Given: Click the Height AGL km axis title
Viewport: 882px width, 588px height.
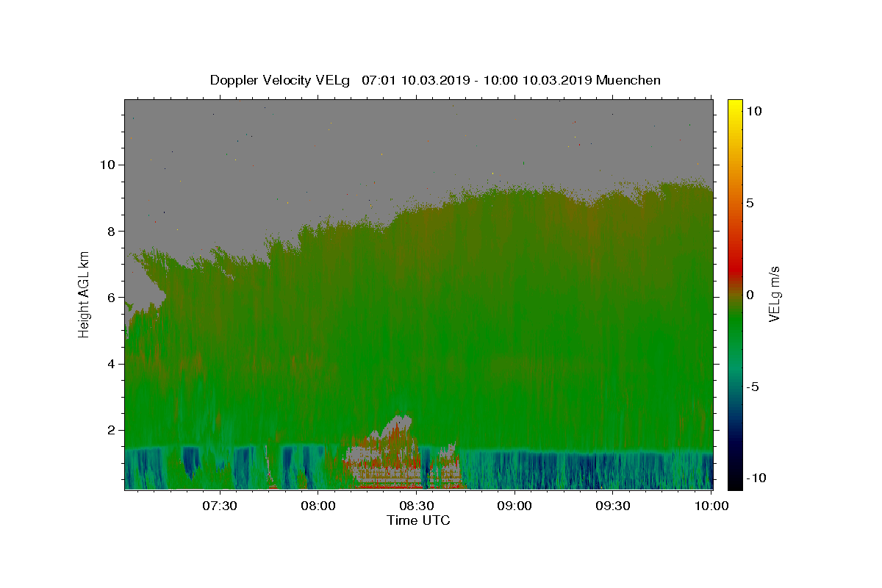Looking at the screenshot, I should [84, 295].
